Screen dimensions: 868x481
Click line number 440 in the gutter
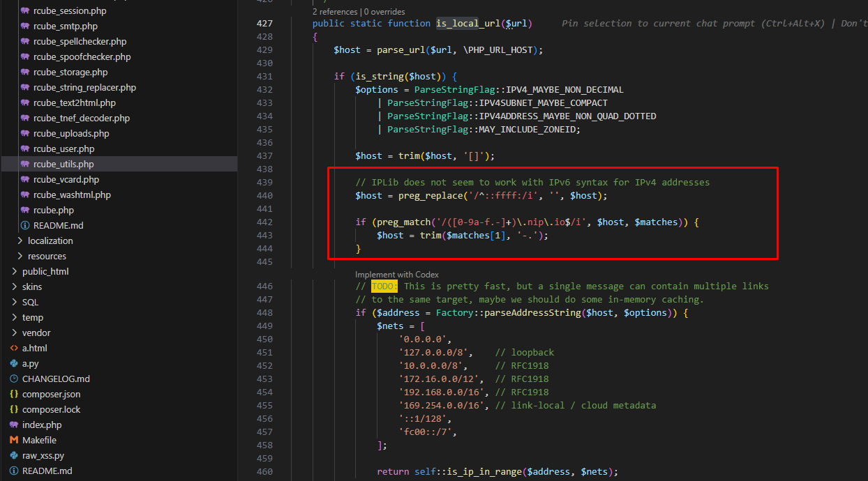click(264, 196)
